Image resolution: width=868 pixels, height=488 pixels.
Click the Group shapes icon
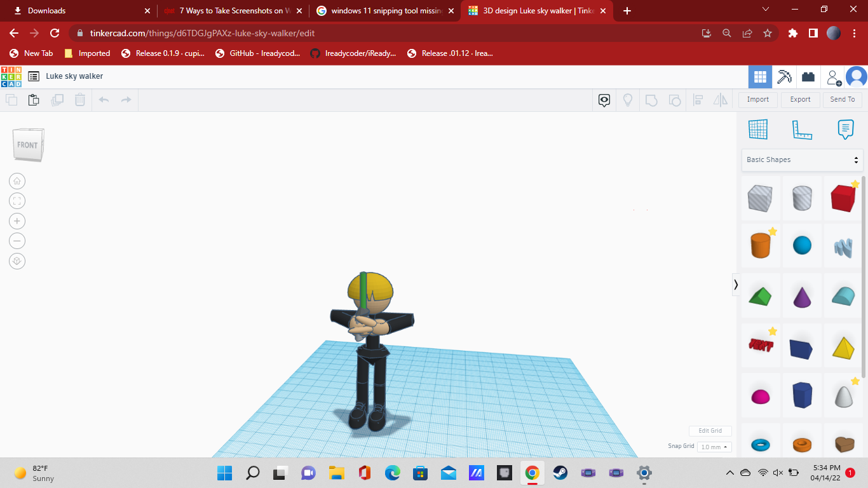651,100
